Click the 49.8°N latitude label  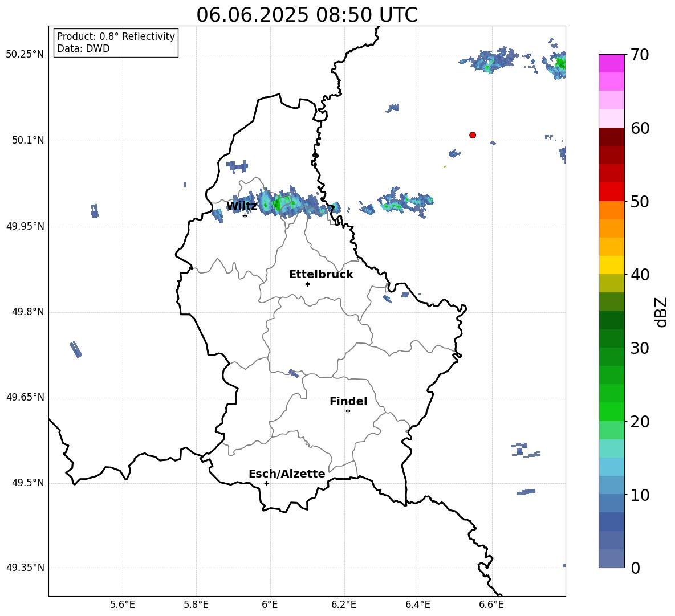[x=28, y=312]
